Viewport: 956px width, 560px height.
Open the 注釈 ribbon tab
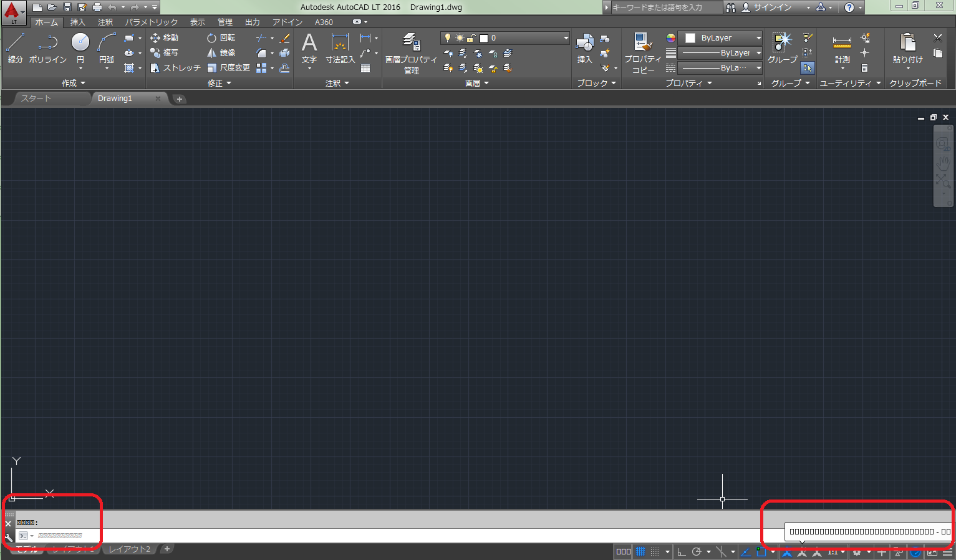105,22
